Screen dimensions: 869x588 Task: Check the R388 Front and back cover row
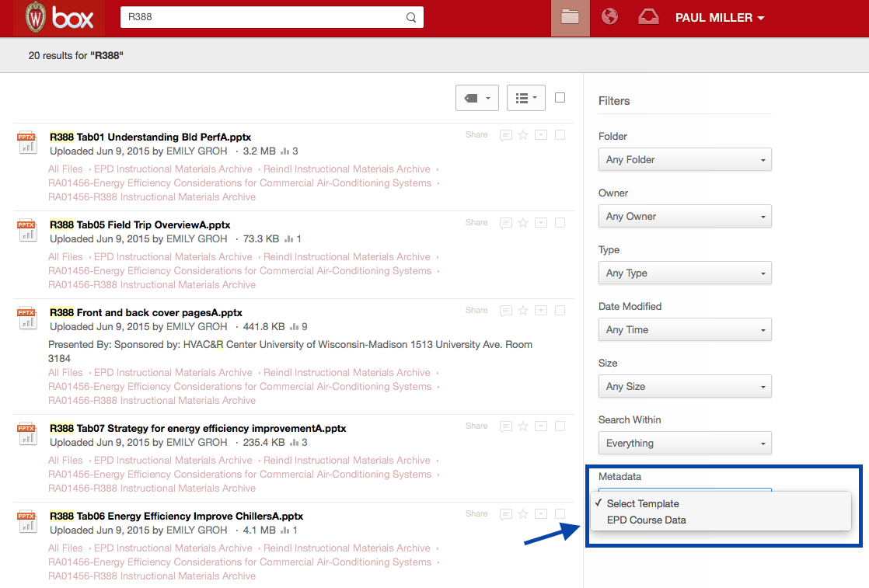[x=560, y=310]
